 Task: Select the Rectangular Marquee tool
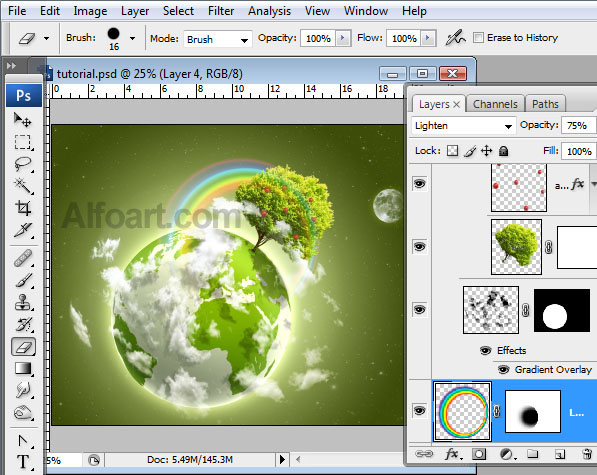(22, 142)
